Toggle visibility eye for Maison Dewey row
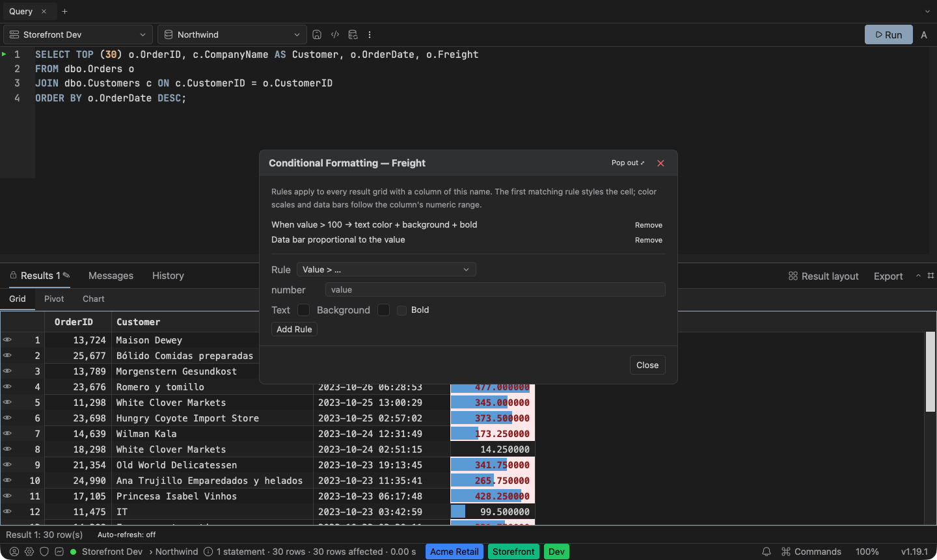 tap(7, 340)
